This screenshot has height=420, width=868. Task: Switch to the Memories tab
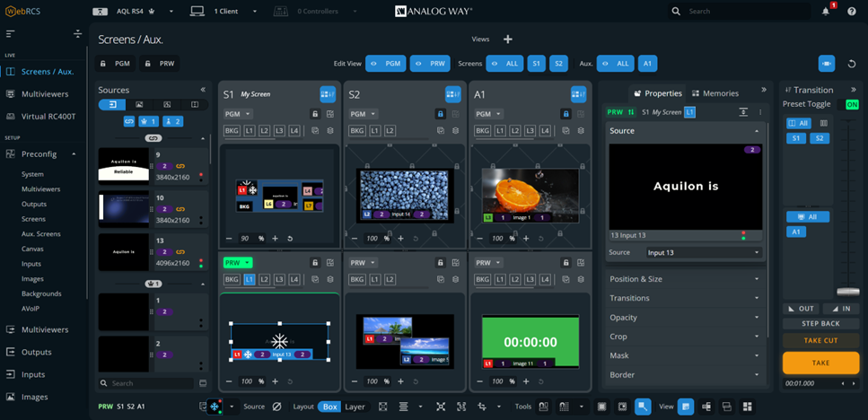(x=714, y=93)
